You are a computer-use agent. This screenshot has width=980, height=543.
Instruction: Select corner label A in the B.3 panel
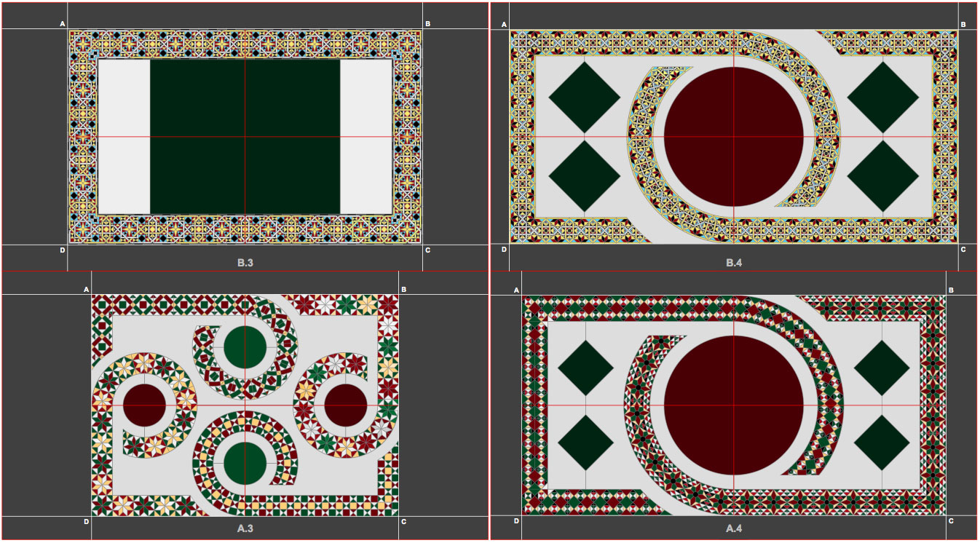point(63,24)
